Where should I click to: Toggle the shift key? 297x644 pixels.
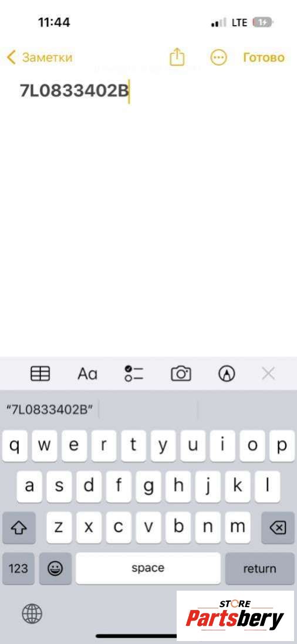pos(19,527)
